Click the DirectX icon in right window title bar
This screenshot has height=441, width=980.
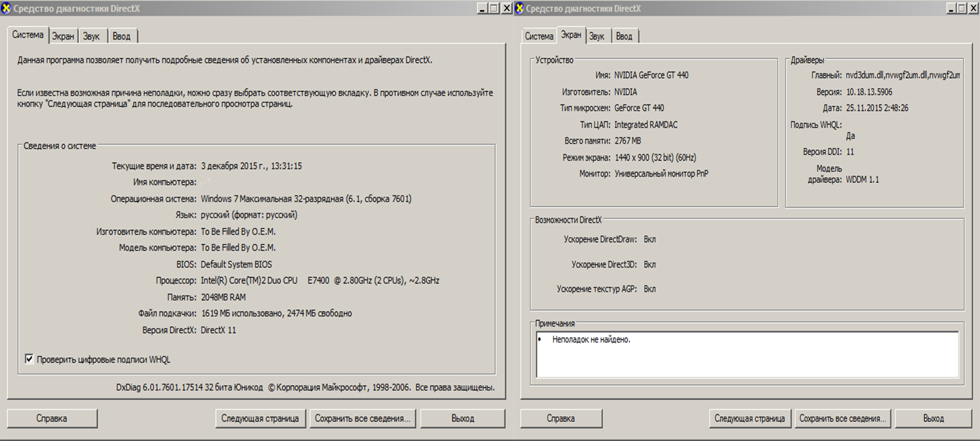519,8
